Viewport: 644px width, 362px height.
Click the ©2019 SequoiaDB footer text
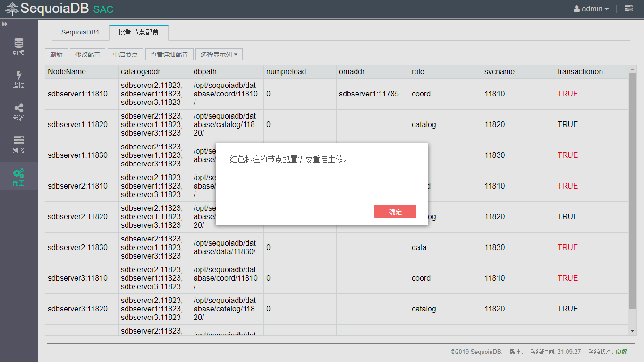[476, 352]
